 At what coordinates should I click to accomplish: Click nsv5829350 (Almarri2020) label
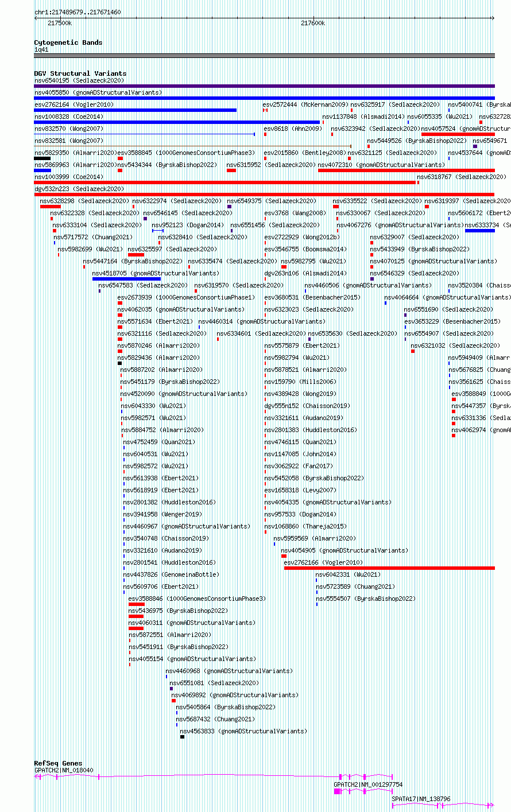click(76, 153)
